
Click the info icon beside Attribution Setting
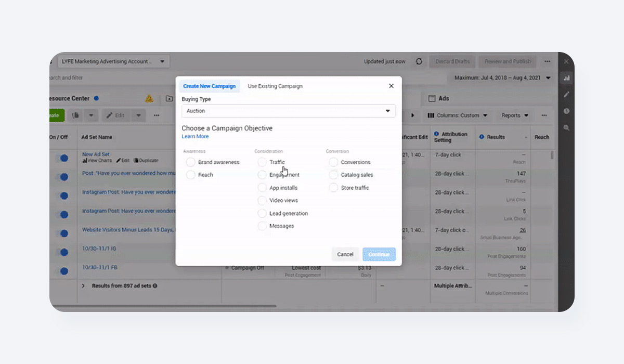[x=437, y=134]
